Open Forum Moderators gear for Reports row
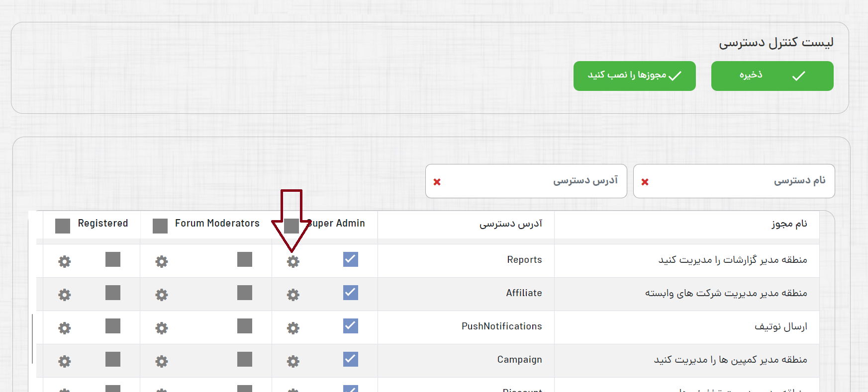 coord(162,261)
